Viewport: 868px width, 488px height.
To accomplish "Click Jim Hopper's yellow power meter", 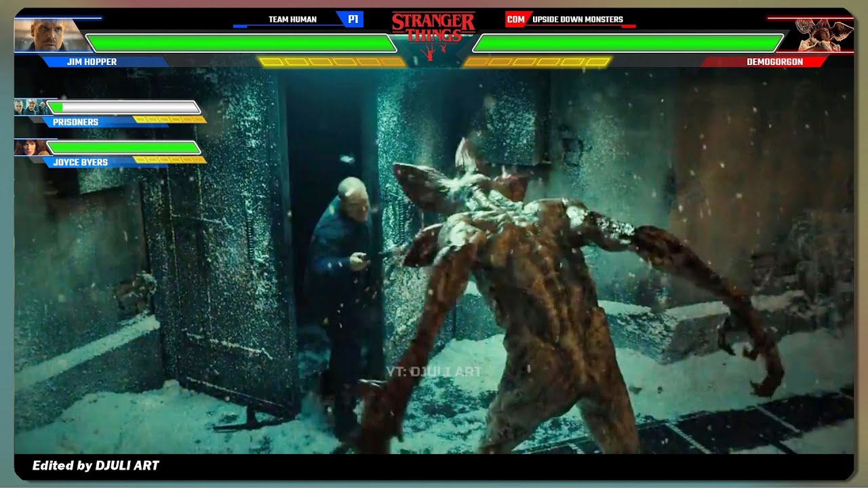I will click(332, 62).
